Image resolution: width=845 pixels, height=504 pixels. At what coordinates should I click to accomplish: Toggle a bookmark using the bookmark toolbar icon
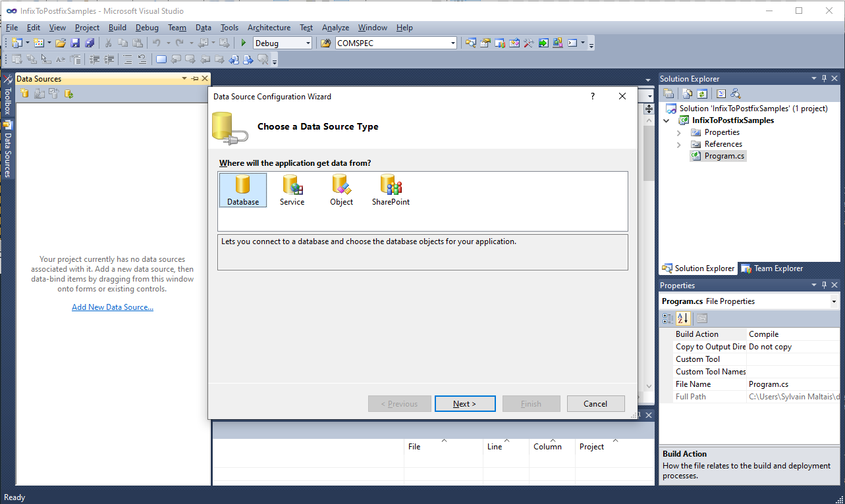[161, 59]
